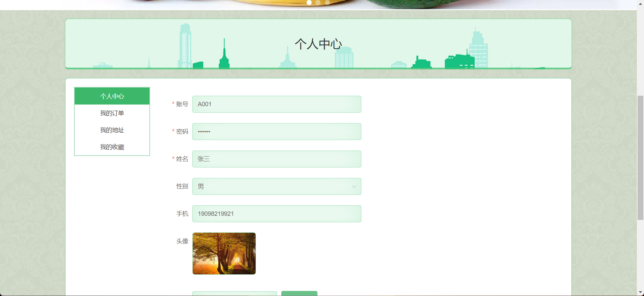The width and height of the screenshot is (644, 296).
Task: Click the chevron arrow in 性别 select
Action: click(354, 186)
